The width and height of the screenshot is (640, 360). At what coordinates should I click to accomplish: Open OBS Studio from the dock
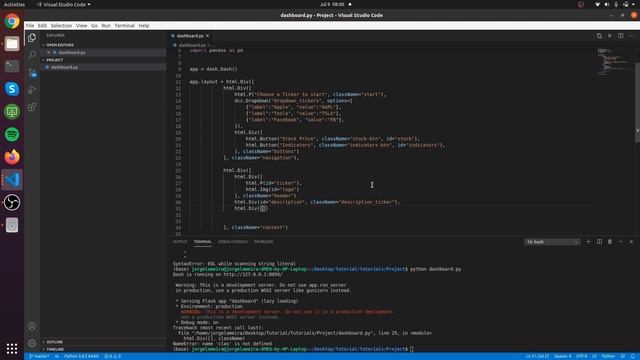click(12, 202)
